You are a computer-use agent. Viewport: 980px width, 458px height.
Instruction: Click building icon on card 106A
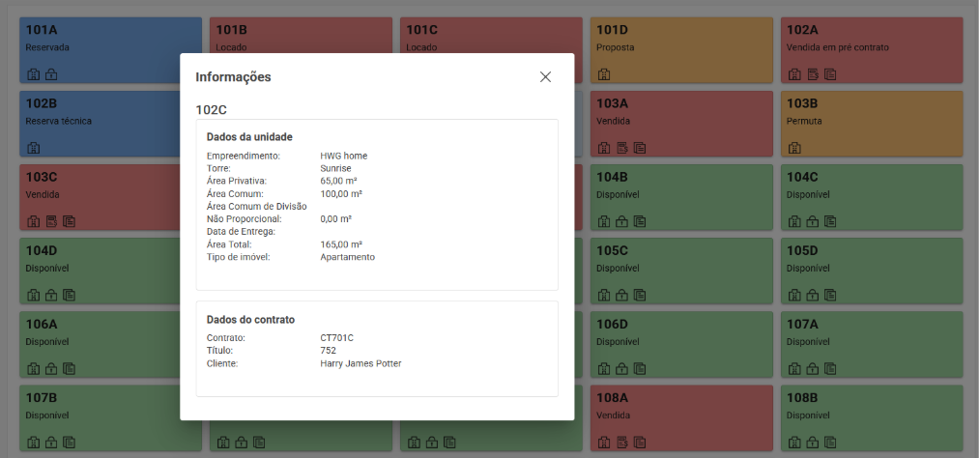(34, 369)
